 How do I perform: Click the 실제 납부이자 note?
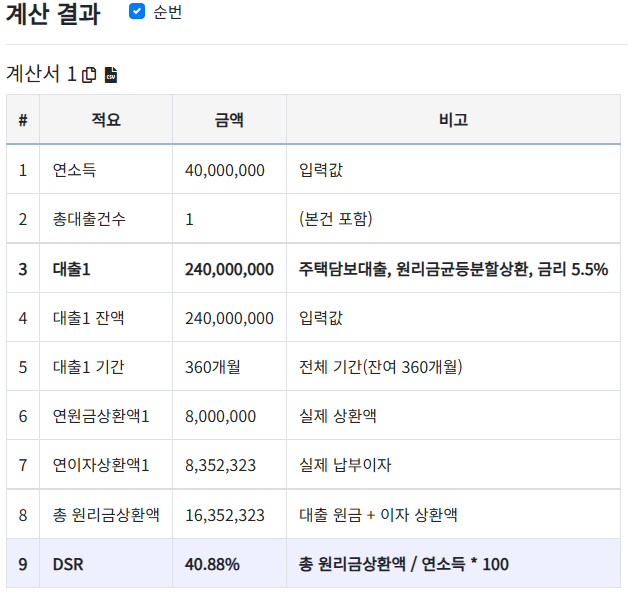point(345,465)
